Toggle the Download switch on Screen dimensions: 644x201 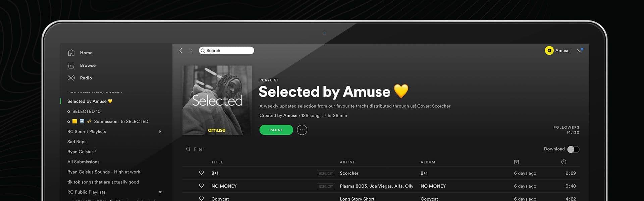pos(573,149)
